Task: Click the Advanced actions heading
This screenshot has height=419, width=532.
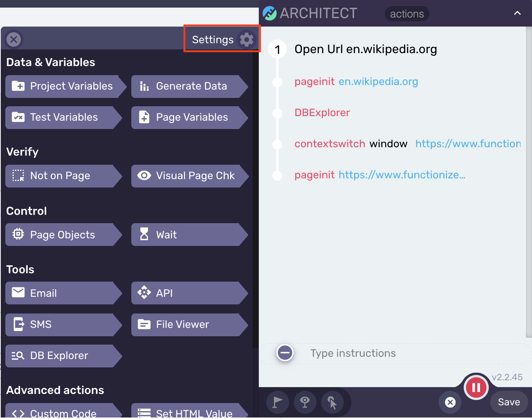Action: tap(55, 390)
